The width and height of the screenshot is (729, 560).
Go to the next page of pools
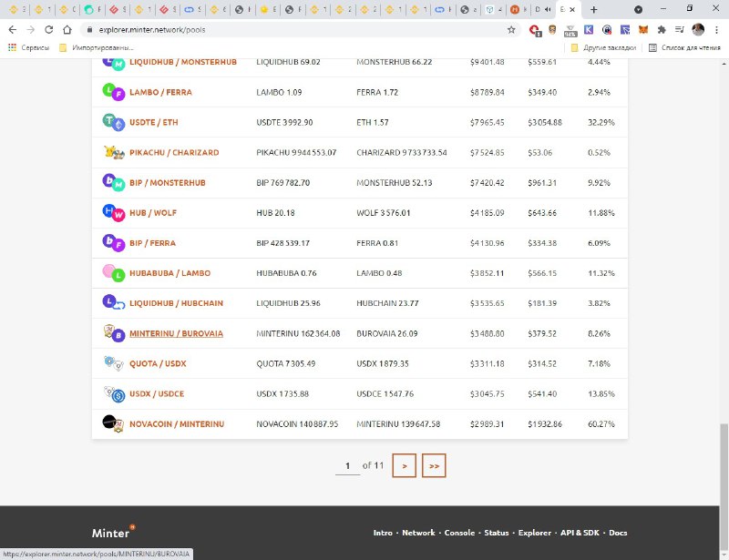(x=404, y=465)
